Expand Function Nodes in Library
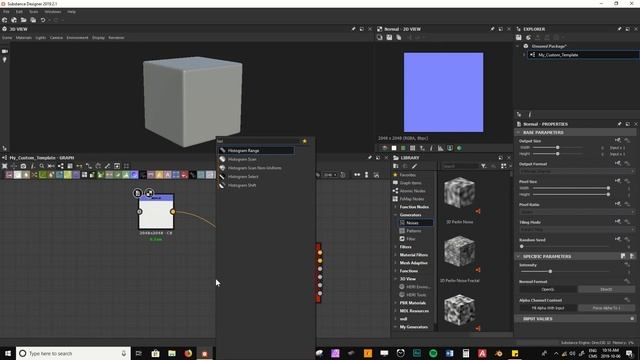This screenshot has width=640, height=360. [395, 207]
